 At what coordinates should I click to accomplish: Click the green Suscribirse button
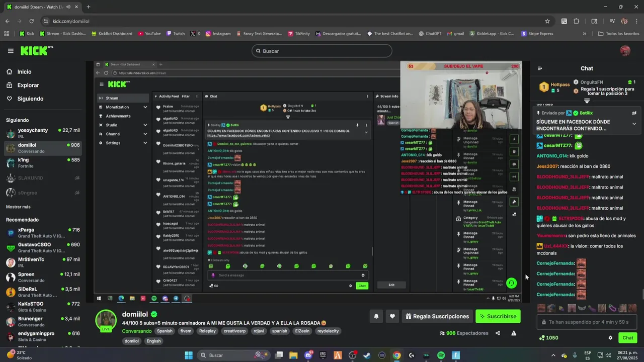pyautogui.click(x=498, y=316)
